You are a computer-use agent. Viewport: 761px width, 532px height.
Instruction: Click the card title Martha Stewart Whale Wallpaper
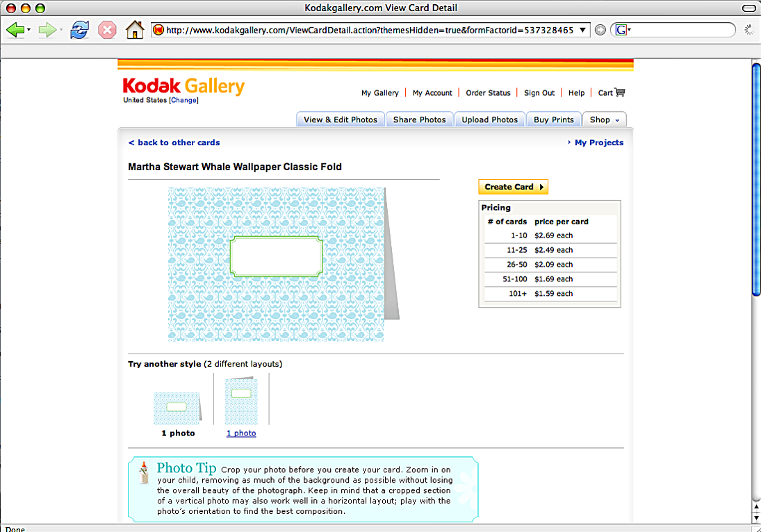pyautogui.click(x=235, y=167)
